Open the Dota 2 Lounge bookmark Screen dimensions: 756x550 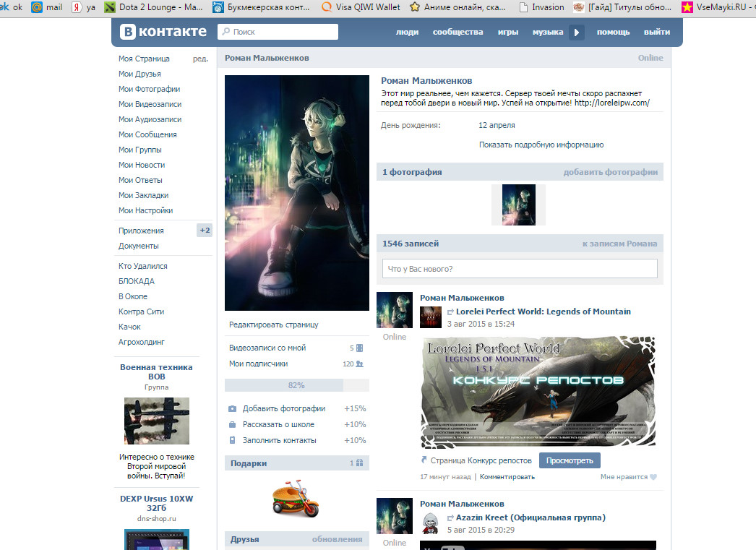(x=154, y=7)
